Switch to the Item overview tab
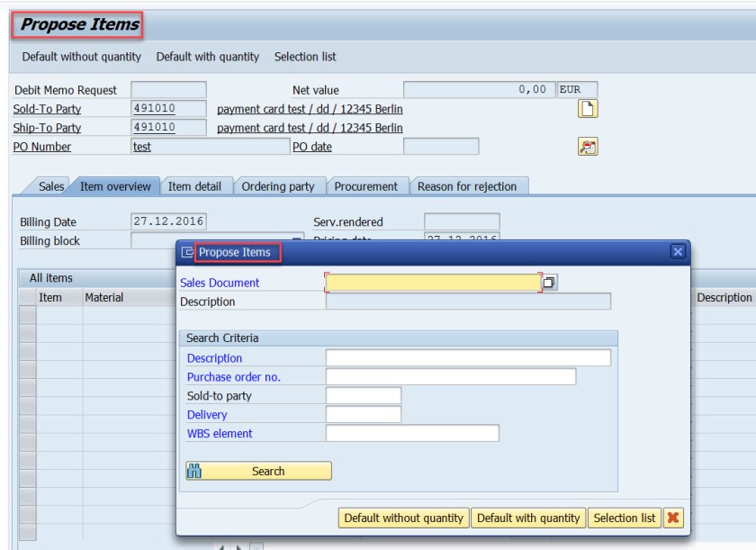Screen dimensions: 756x550 point(115,186)
